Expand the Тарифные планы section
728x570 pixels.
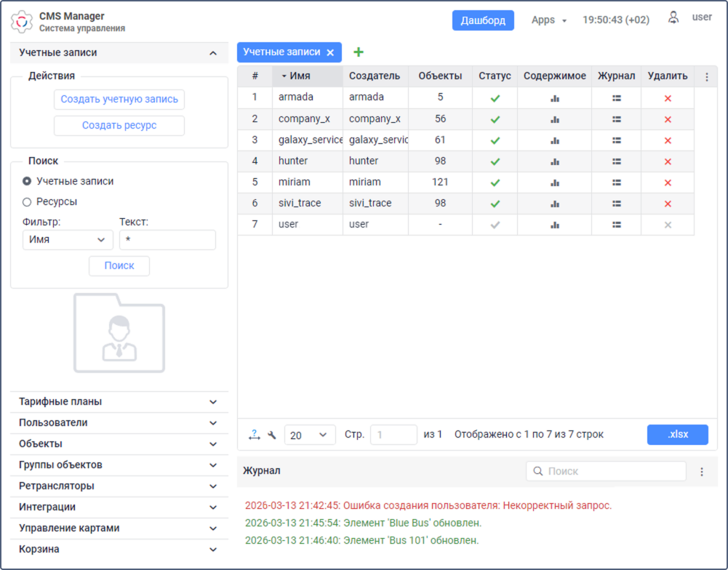[x=119, y=402]
